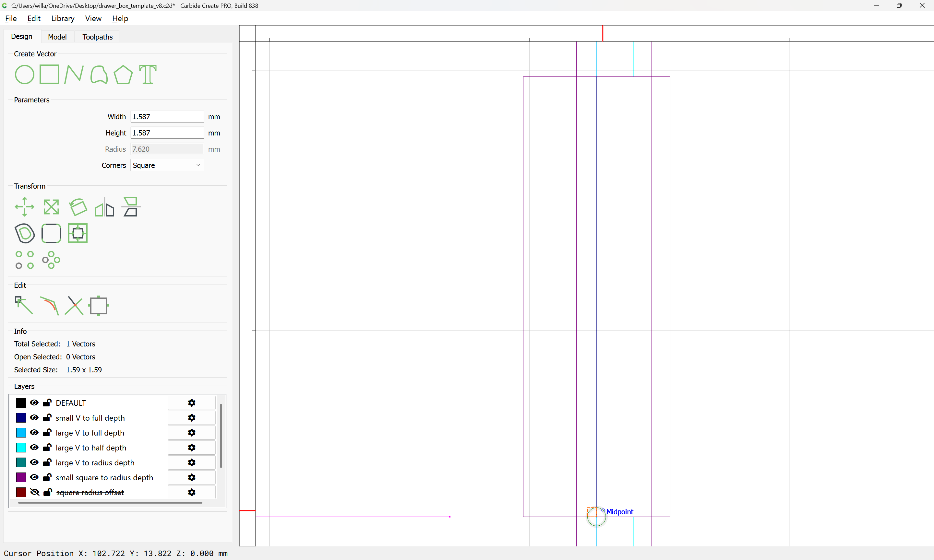Screen dimensions: 934x560
Task: Lock the large V to half depth layer
Action: click(47, 448)
